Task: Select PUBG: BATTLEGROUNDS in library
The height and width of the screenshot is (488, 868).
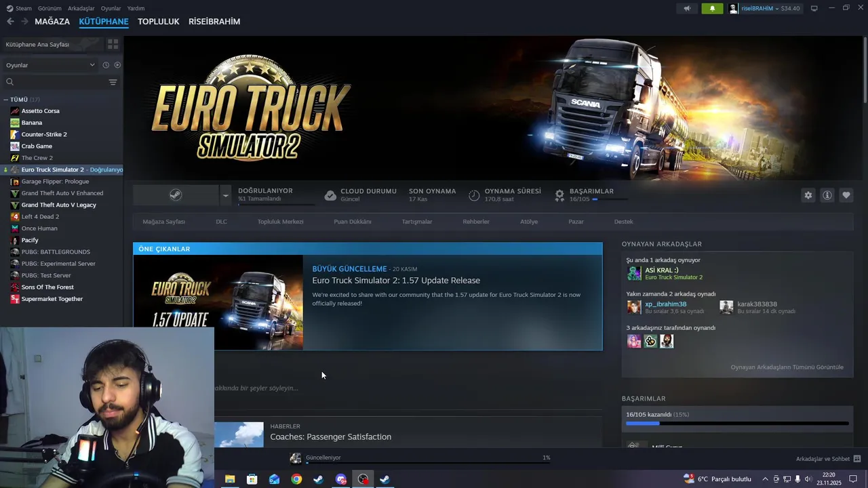Action: point(56,251)
